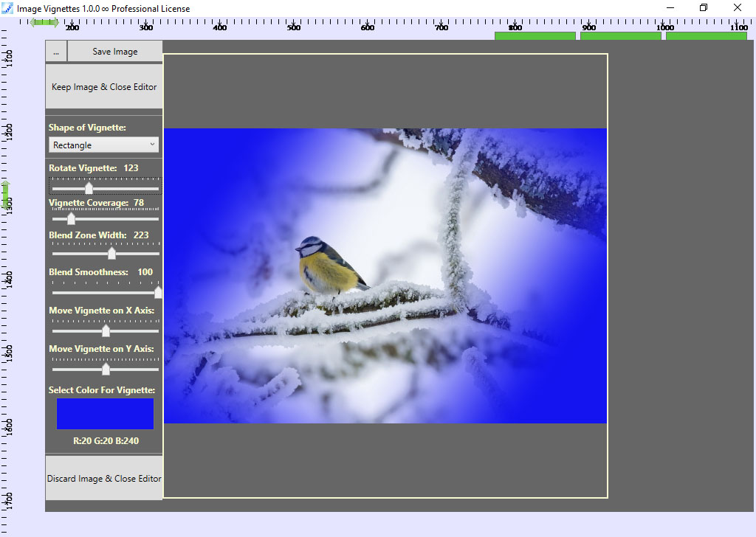Viewport: 756px width, 537px height.
Task: Click the bird image preview
Action: tap(385, 276)
